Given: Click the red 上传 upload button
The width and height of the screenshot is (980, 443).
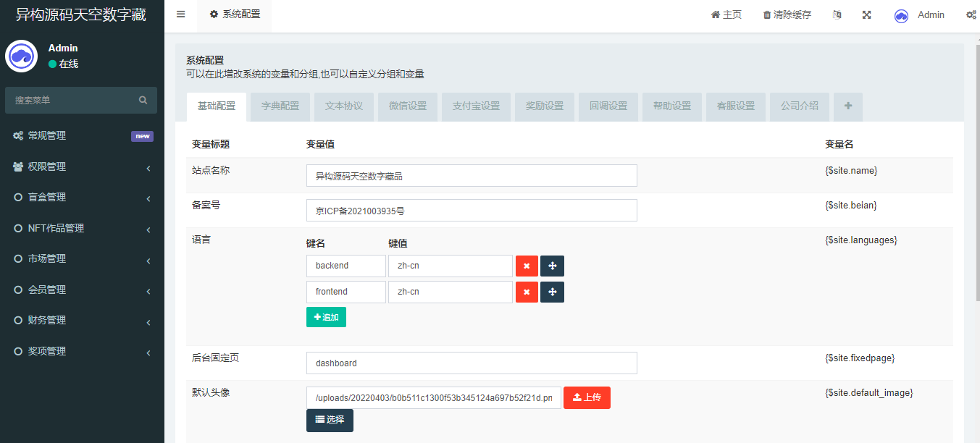Looking at the screenshot, I should 587,397.
